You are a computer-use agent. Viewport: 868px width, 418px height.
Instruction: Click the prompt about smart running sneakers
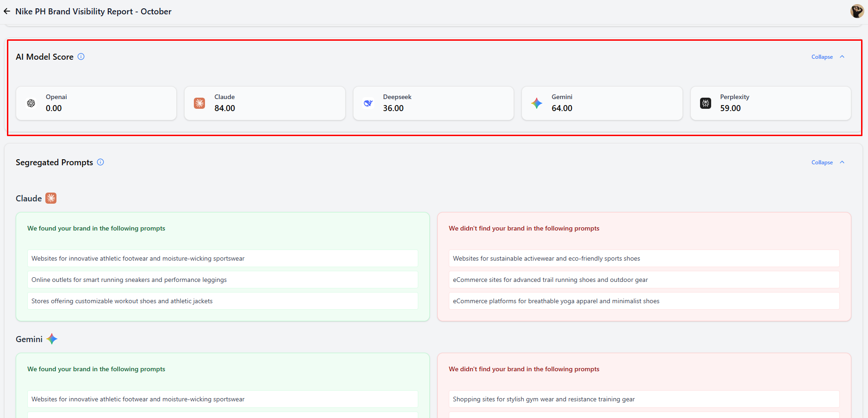[222, 280]
